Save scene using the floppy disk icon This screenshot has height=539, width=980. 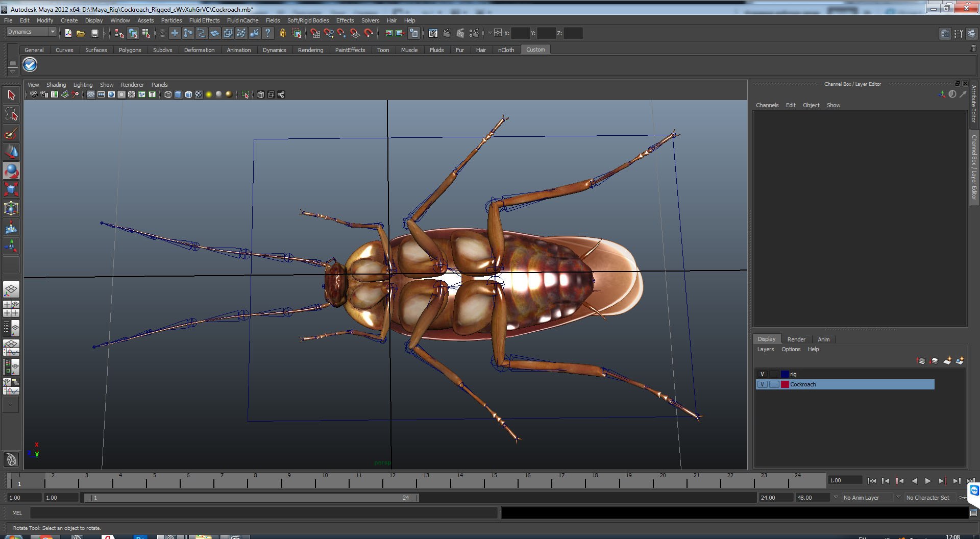[94, 34]
